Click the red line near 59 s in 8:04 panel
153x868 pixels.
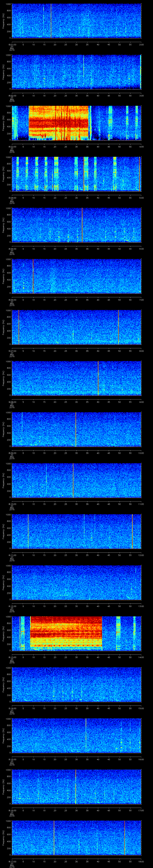139,174
